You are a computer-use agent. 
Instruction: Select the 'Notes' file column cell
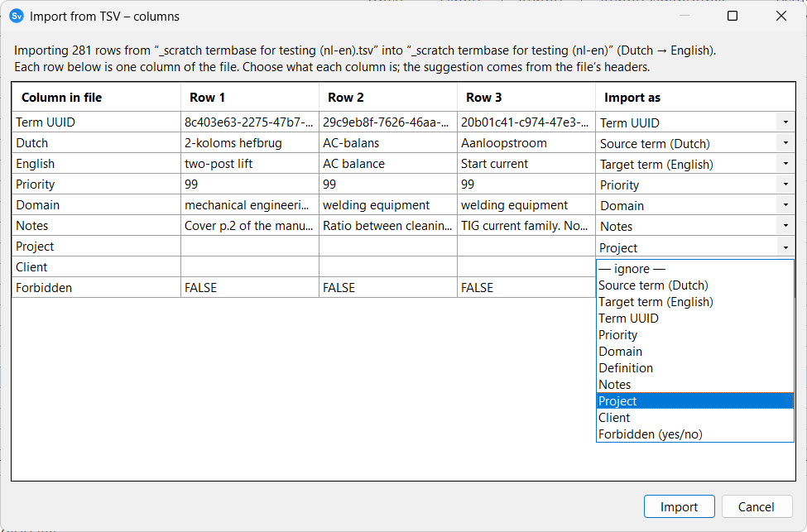(x=96, y=225)
